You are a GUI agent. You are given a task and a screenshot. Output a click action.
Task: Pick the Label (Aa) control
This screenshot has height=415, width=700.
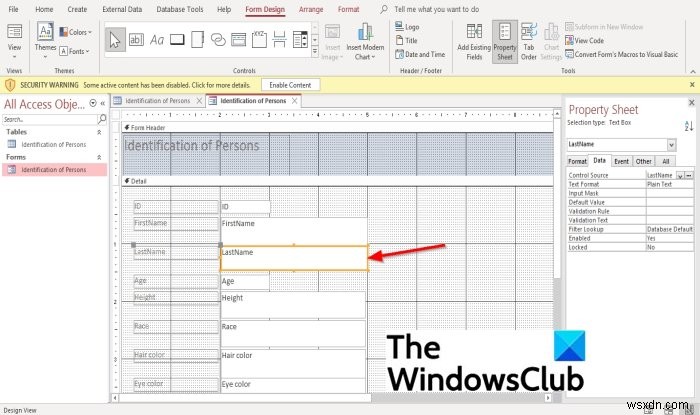point(157,40)
